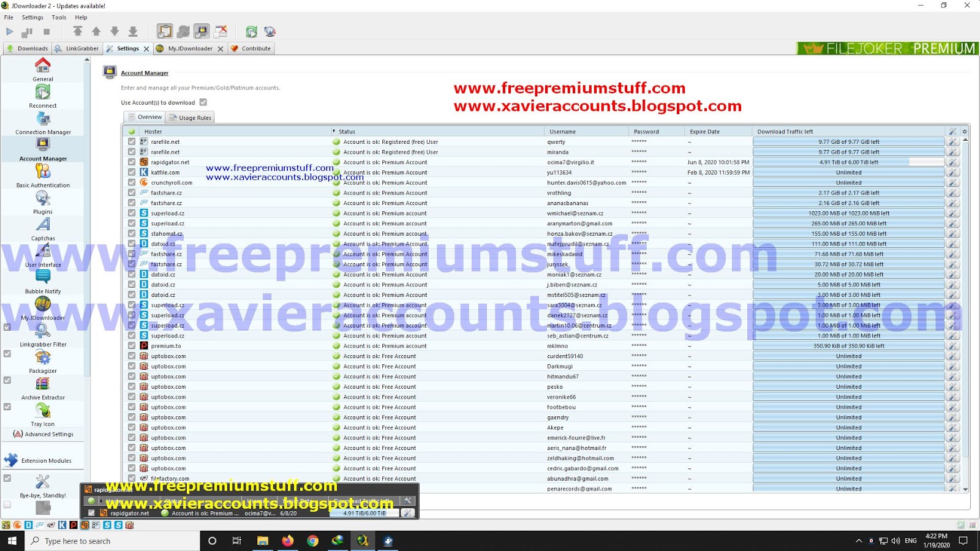Viewport: 980px width, 551px height.
Task: Open Tray Icon settings in sidebar
Action: coord(43,414)
